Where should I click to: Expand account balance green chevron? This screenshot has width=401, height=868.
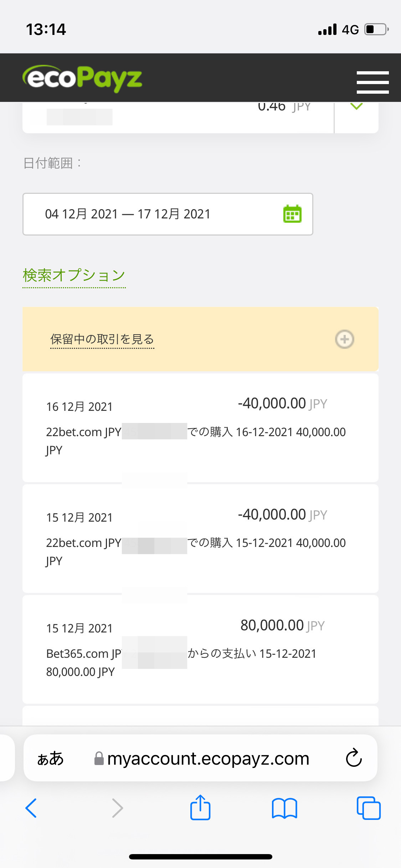(x=356, y=107)
